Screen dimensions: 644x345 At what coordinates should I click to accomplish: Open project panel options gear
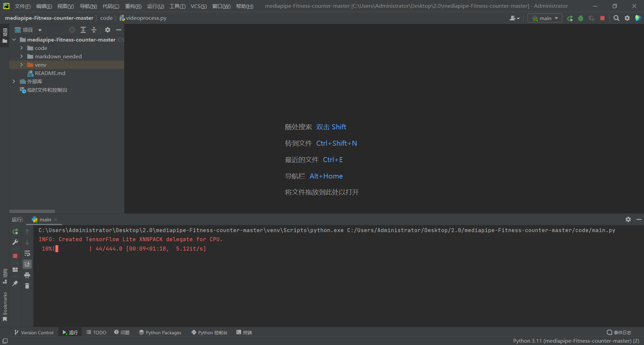coord(108,30)
